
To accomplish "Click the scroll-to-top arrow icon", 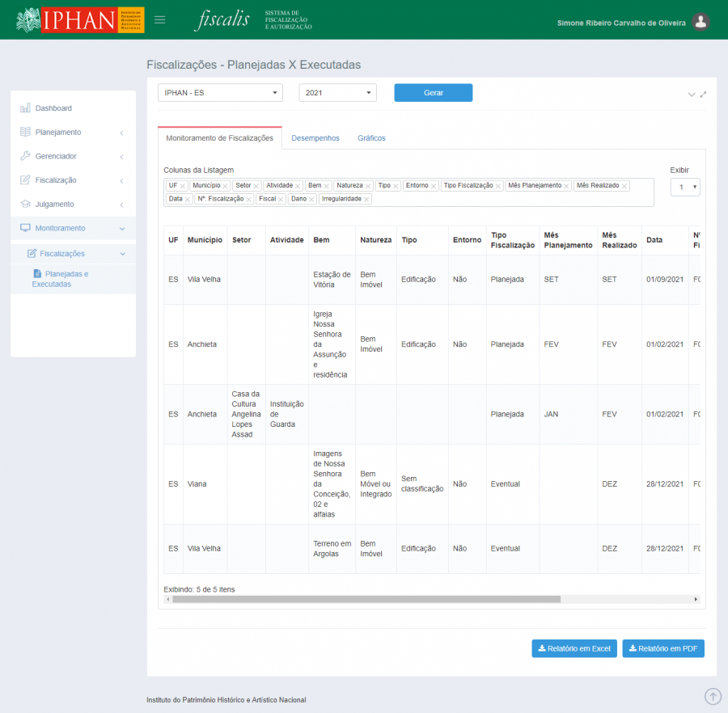I will pos(713,696).
